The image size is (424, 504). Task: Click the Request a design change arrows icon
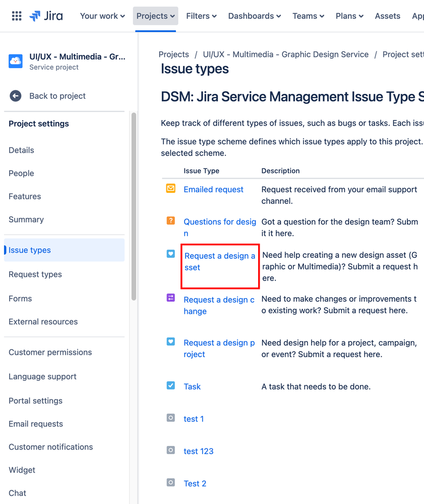pyautogui.click(x=170, y=298)
